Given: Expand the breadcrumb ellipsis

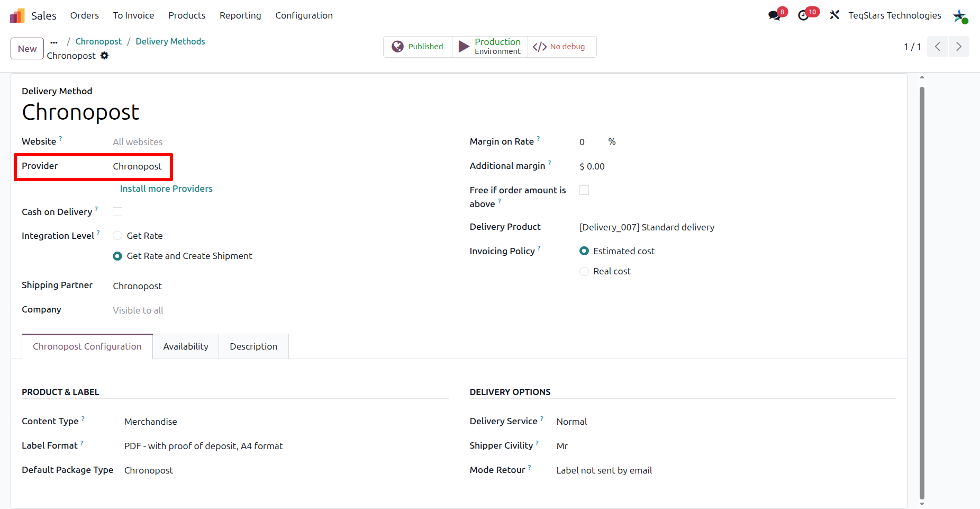Looking at the screenshot, I should pos(54,42).
